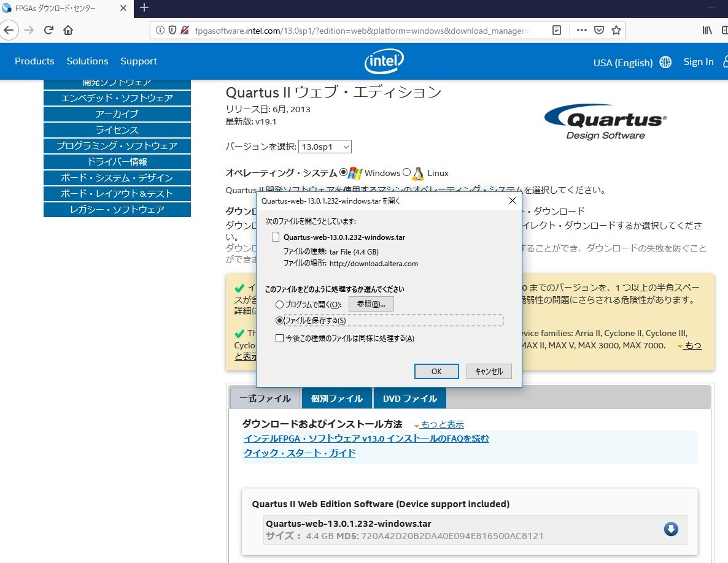Click USA (English) region selector

click(x=623, y=63)
